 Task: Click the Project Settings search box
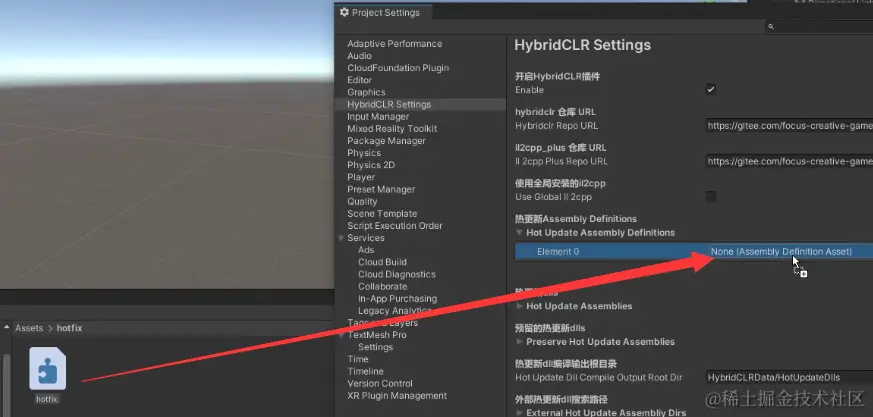[x=818, y=26]
